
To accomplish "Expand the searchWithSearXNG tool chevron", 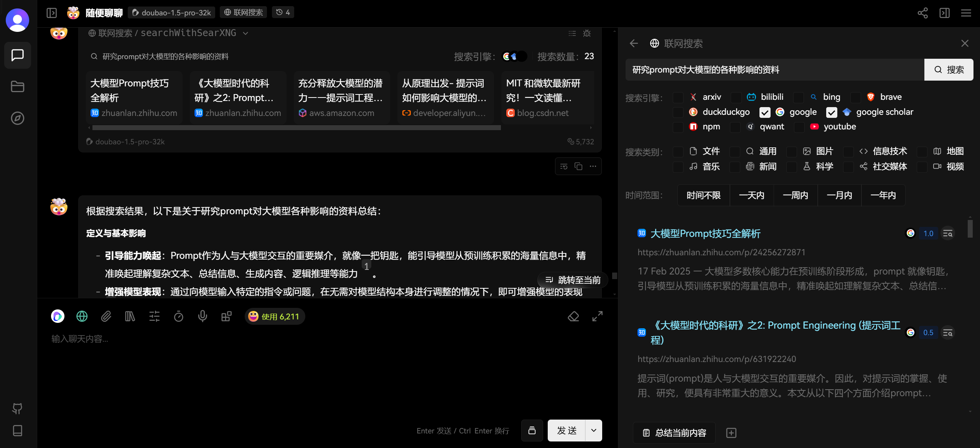I will click(245, 33).
